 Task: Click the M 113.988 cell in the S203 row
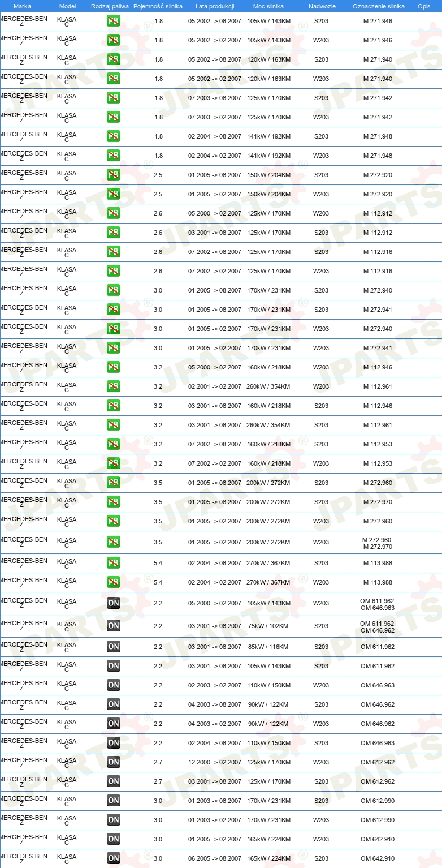pyautogui.click(x=378, y=563)
